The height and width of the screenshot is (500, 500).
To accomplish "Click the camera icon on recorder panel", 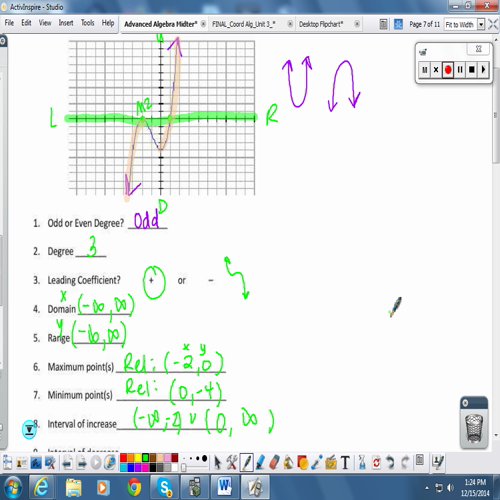I will pyautogui.click(x=423, y=52).
